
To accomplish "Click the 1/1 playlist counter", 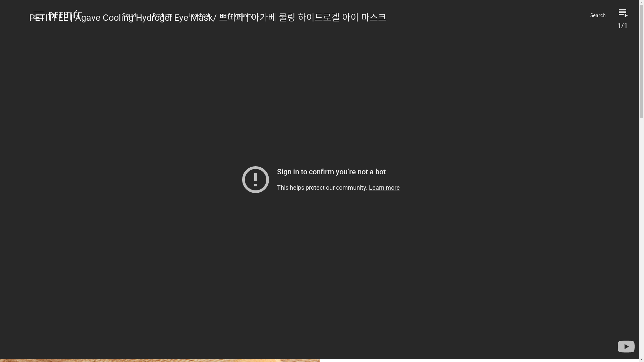I will (x=623, y=26).
